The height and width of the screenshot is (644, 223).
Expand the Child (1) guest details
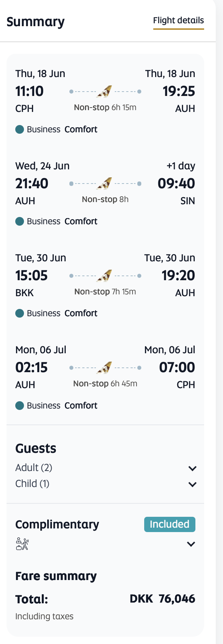[x=192, y=484]
